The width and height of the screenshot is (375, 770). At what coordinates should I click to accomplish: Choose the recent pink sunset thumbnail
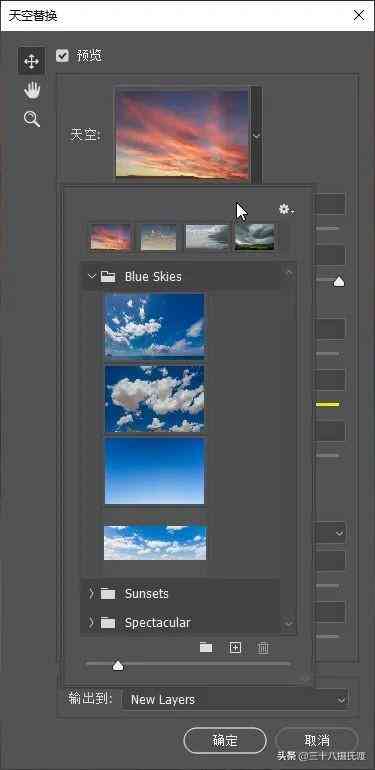tap(111, 237)
